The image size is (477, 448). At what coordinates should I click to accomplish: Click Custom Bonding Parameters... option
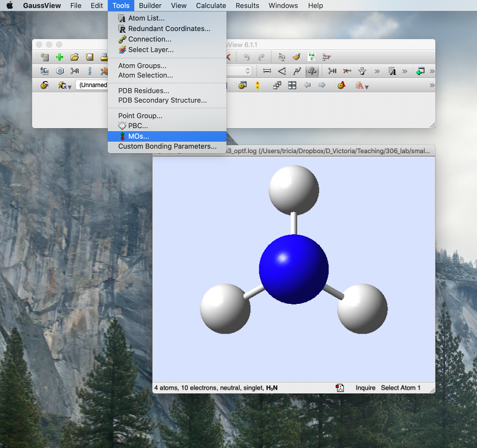click(x=167, y=146)
